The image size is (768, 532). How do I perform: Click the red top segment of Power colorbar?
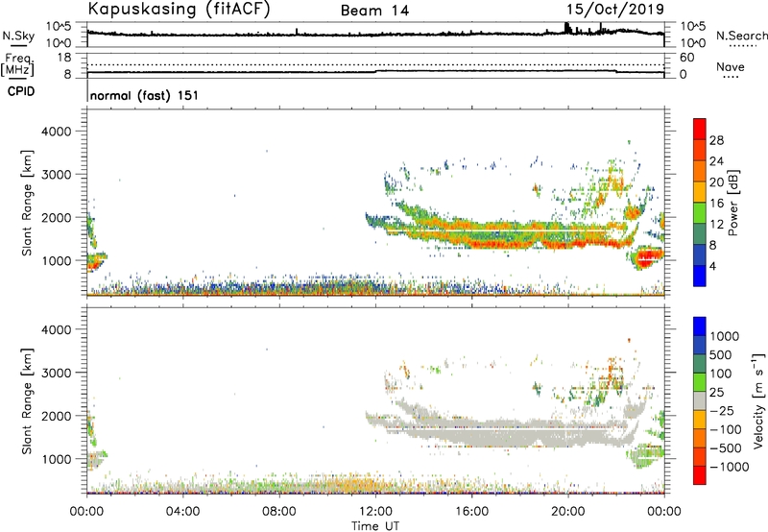[700, 130]
